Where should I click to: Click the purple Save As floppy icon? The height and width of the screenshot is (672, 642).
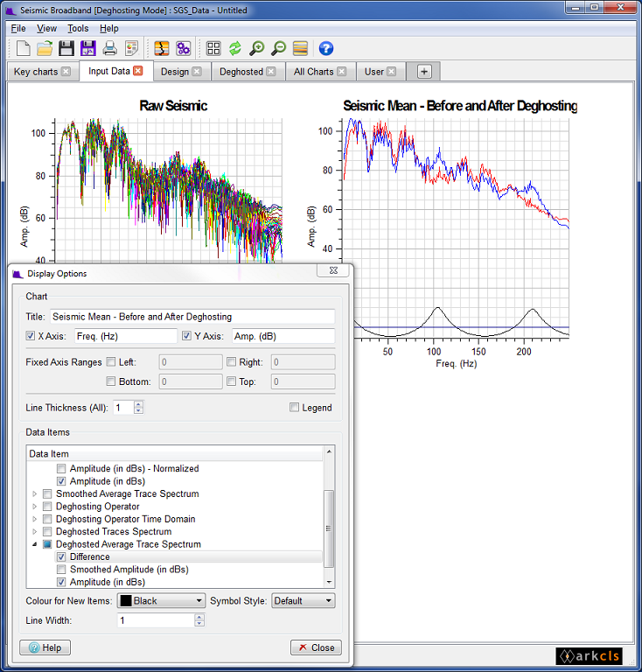click(87, 48)
